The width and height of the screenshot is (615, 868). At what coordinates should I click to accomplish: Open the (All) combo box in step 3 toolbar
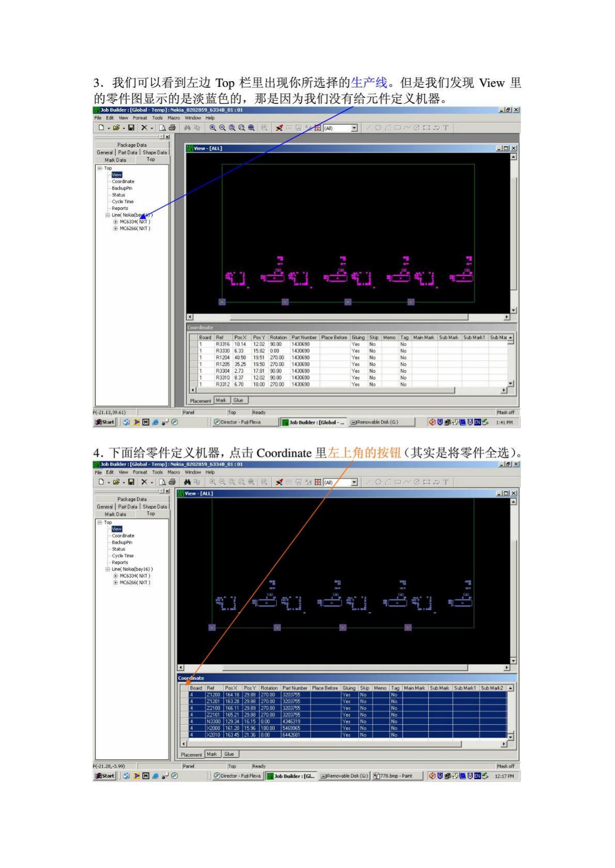[x=341, y=128]
